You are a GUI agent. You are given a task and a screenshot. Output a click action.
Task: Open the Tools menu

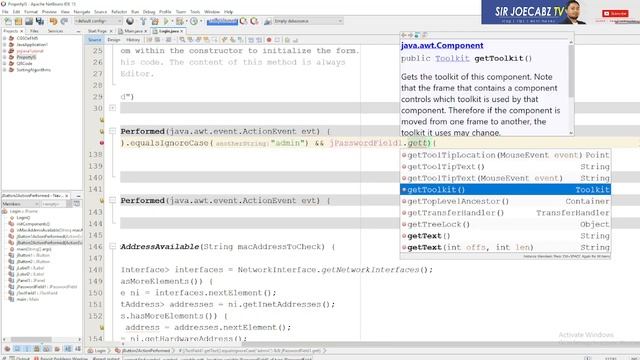pyautogui.click(x=195, y=12)
